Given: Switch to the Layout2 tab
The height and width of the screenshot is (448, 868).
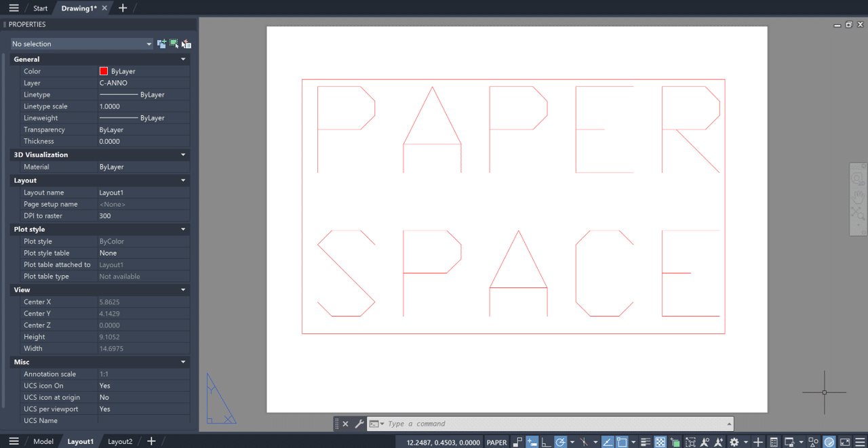Looking at the screenshot, I should coord(120,441).
